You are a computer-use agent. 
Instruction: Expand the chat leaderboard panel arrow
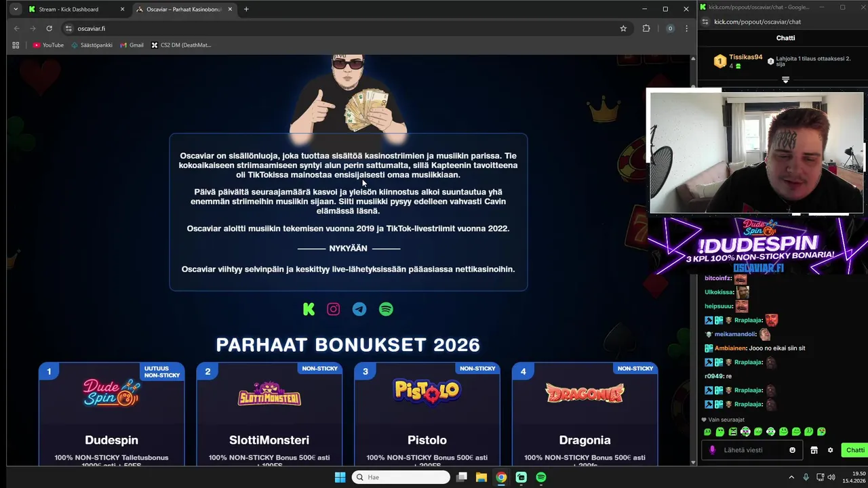point(785,80)
